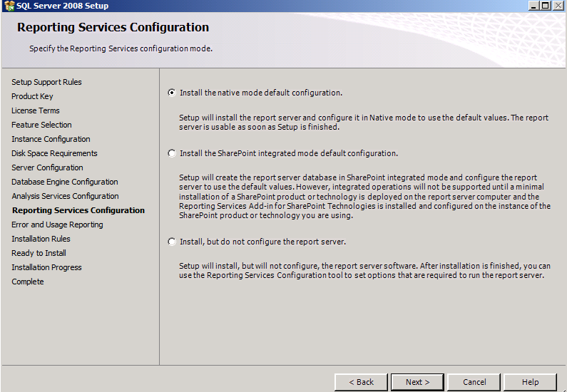Screen dimensions: 567x392
Task: Click the Next button
Action: [x=417, y=382]
